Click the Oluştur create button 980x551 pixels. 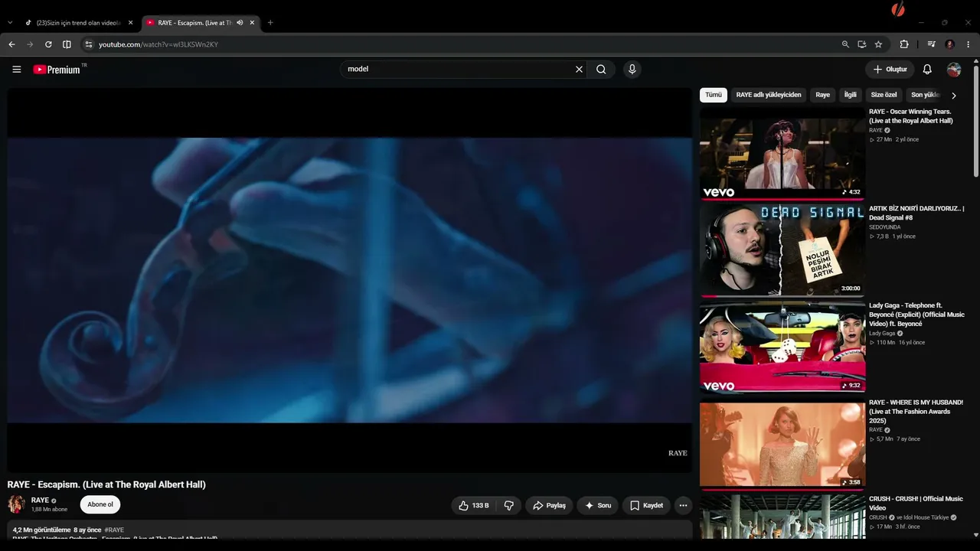point(890,70)
